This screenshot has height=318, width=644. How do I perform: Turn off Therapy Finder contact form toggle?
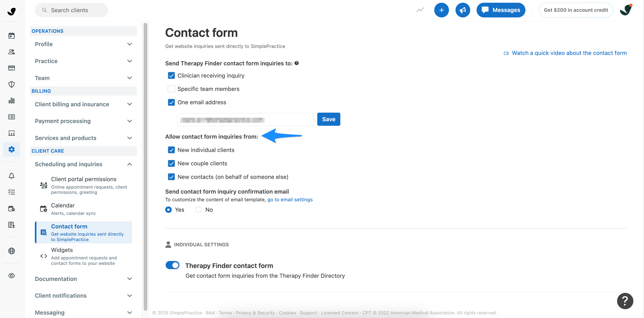pos(172,265)
